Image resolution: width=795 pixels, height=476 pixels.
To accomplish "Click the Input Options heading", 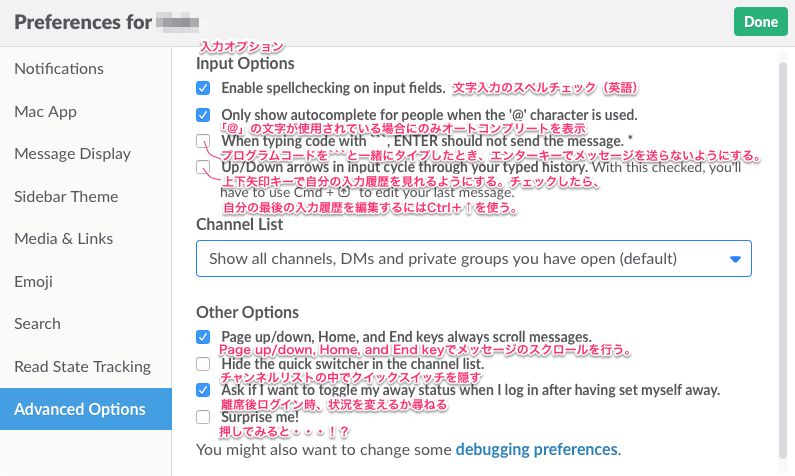I will [245, 63].
